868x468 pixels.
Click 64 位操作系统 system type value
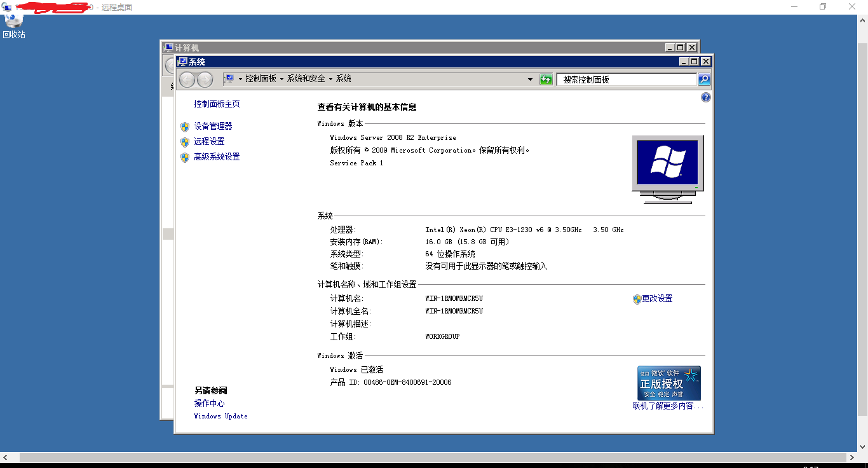[450, 254]
